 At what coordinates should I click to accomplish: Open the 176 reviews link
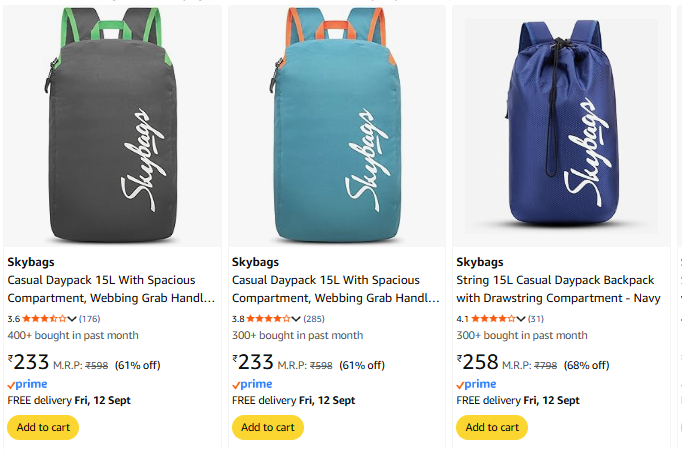[x=89, y=319]
